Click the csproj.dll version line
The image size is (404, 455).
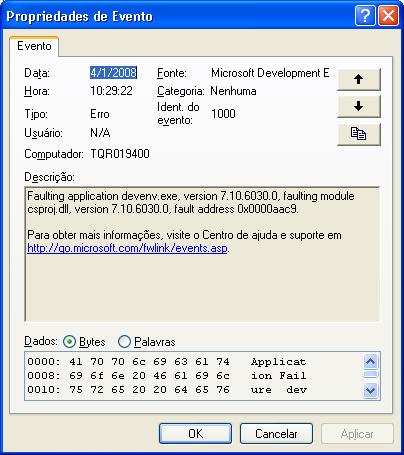(x=163, y=209)
